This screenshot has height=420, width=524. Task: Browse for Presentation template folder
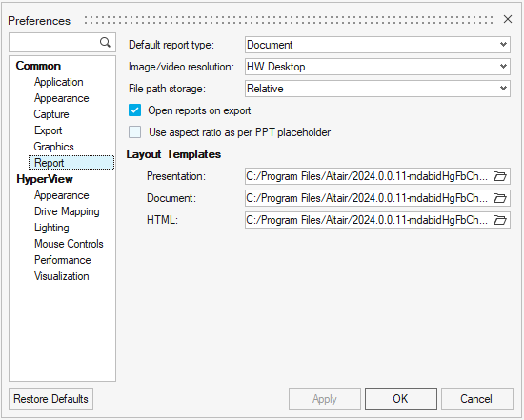[x=500, y=176]
